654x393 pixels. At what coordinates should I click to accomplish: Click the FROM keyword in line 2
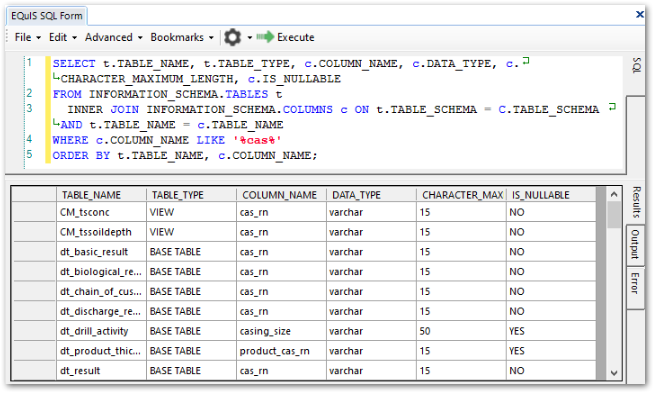point(67,94)
